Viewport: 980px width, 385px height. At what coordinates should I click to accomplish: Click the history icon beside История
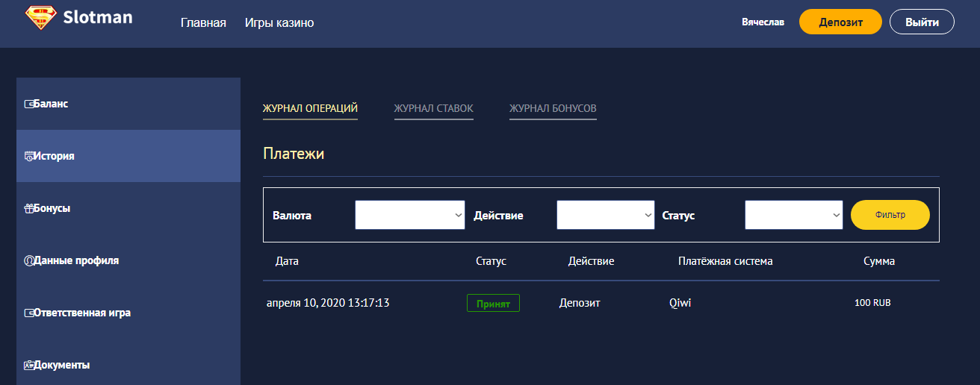(28, 157)
